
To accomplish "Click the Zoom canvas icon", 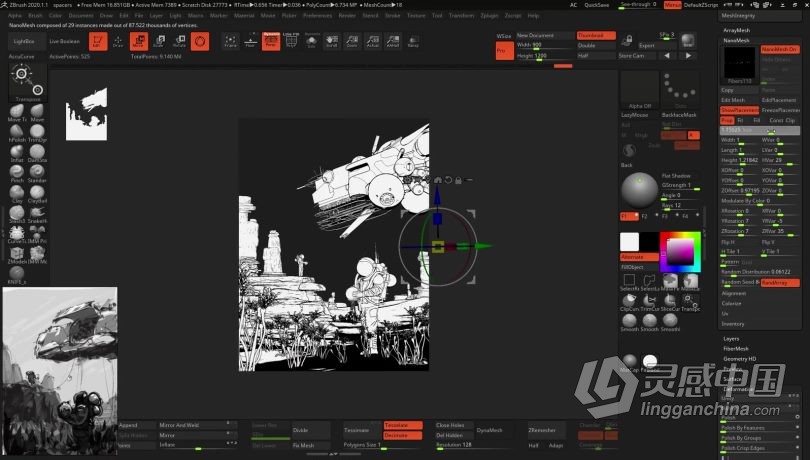I will [x=352, y=41].
